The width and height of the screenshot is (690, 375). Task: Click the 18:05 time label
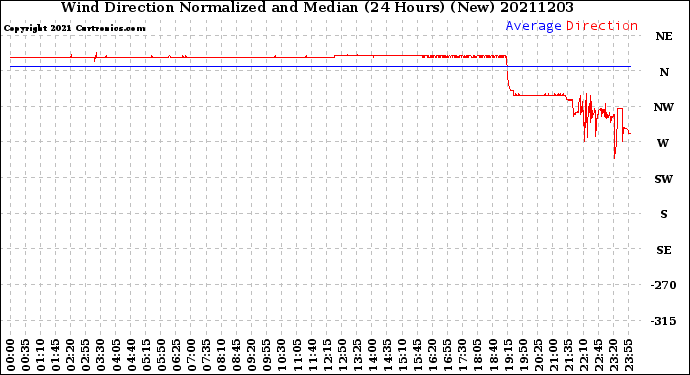477,355
